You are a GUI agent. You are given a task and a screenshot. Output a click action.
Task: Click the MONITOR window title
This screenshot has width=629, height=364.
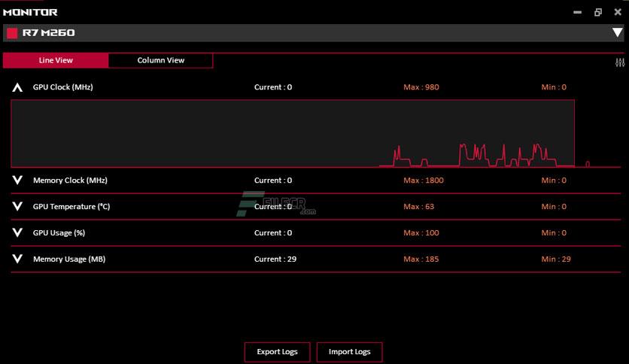[x=30, y=12]
